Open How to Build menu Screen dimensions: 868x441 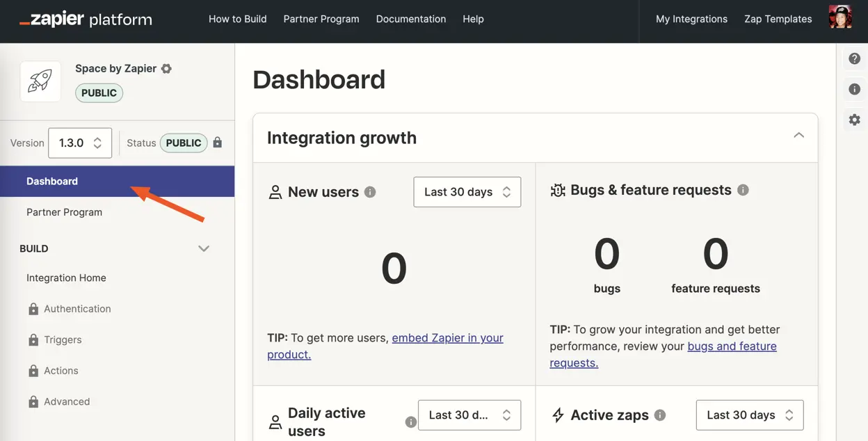click(238, 19)
